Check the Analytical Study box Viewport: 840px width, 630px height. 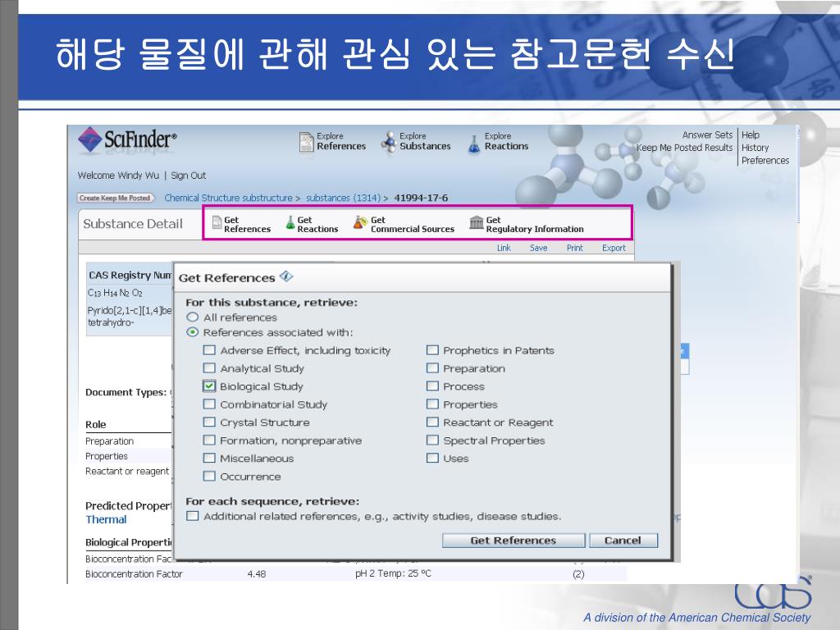point(209,368)
